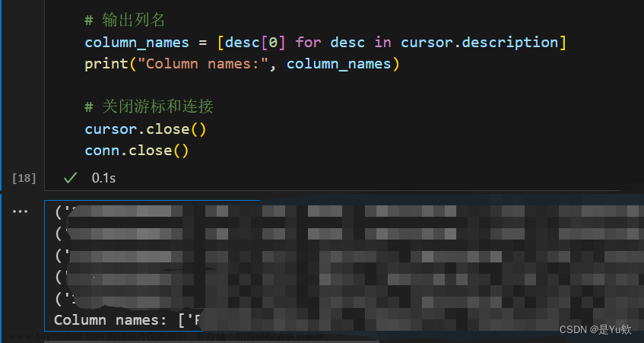Click the first blurred output row
Screen dimensions: 644x343
click(345, 211)
